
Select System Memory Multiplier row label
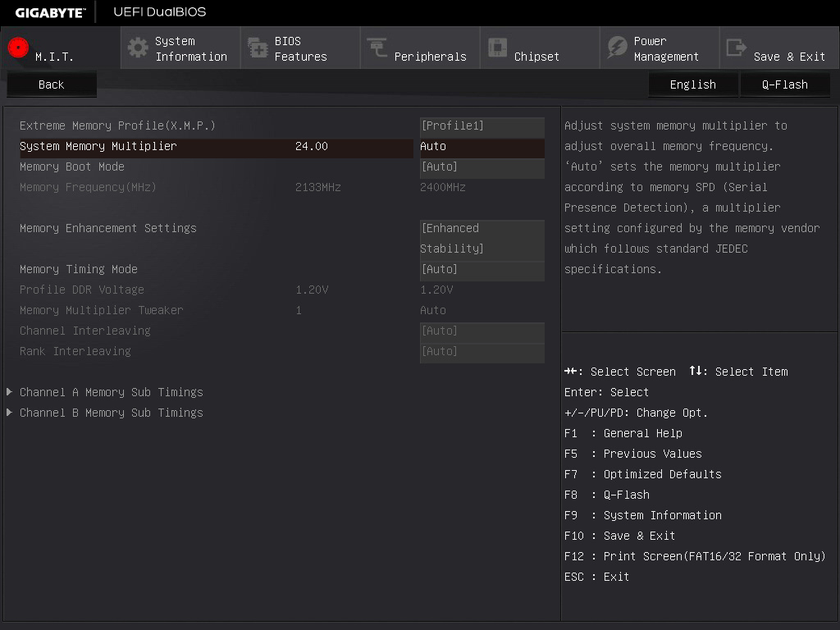pos(98,146)
